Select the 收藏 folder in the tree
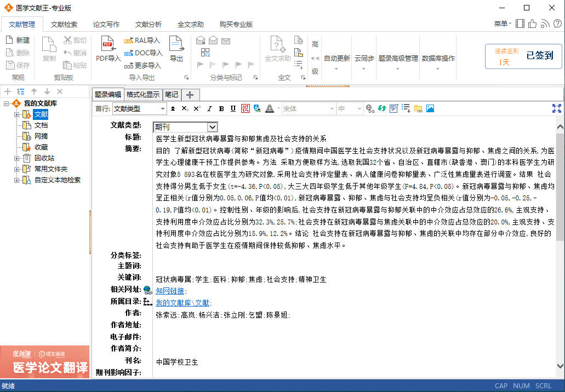Image resolution: width=565 pixels, height=392 pixels. point(41,147)
